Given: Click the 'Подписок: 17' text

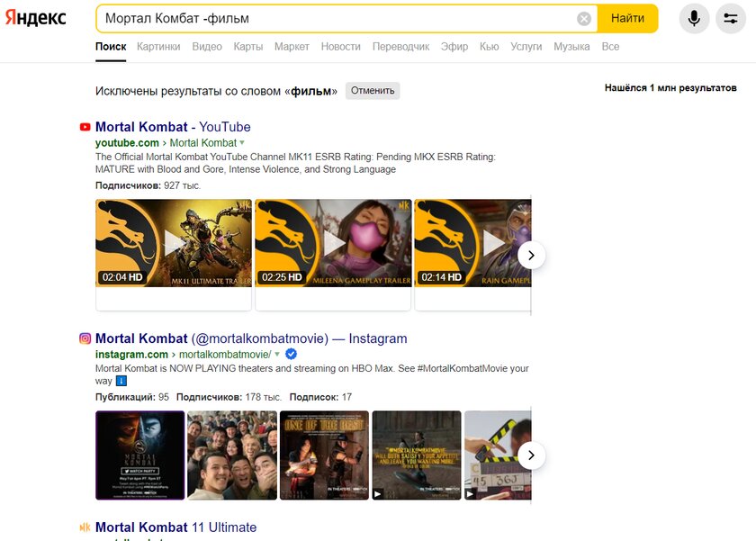Looking at the screenshot, I should (320, 397).
